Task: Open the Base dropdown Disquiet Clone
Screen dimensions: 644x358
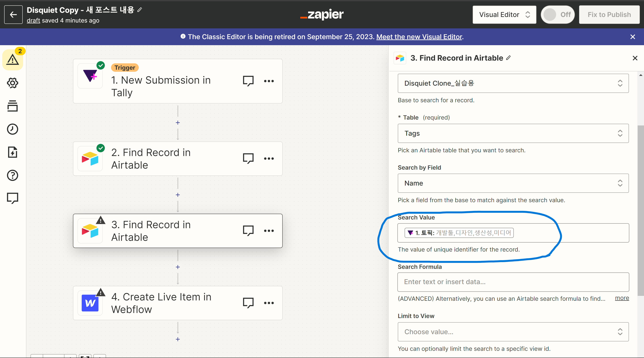Action: pyautogui.click(x=513, y=83)
